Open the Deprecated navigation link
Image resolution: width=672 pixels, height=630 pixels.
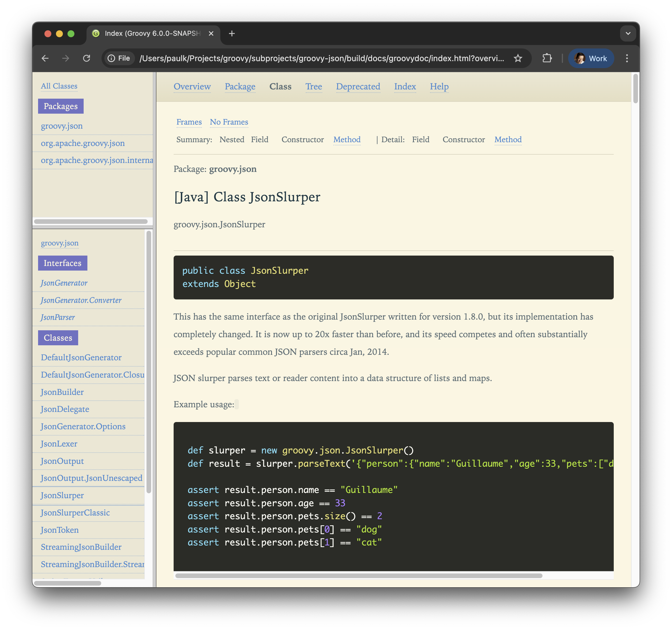358,87
